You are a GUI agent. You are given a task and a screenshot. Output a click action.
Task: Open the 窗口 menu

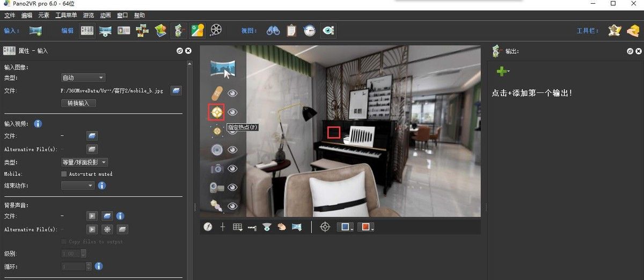122,15
